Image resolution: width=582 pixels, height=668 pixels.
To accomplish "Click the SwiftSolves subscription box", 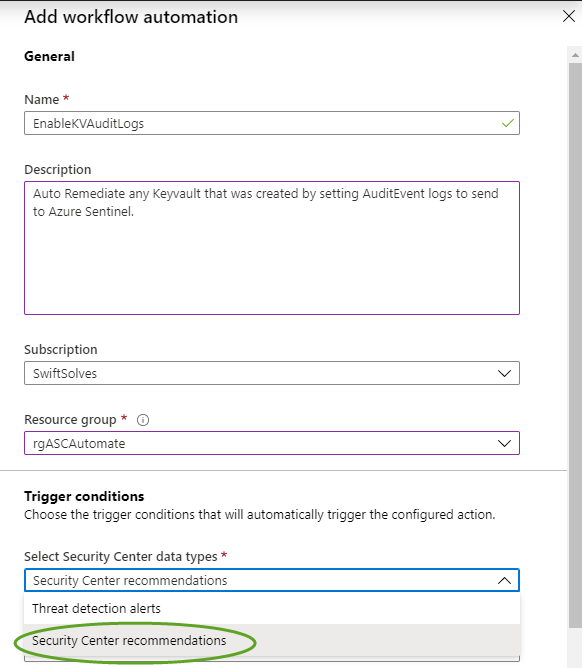I will pyautogui.click(x=272, y=373).
